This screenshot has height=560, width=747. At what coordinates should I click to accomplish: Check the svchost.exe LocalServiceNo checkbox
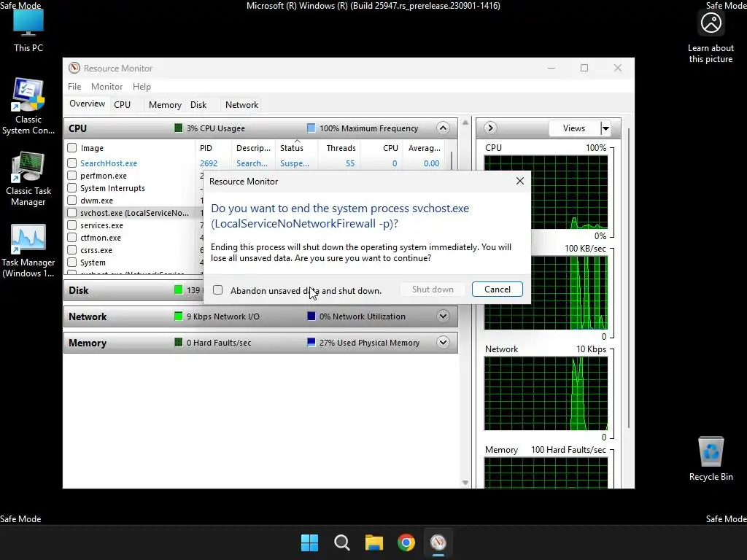point(72,212)
